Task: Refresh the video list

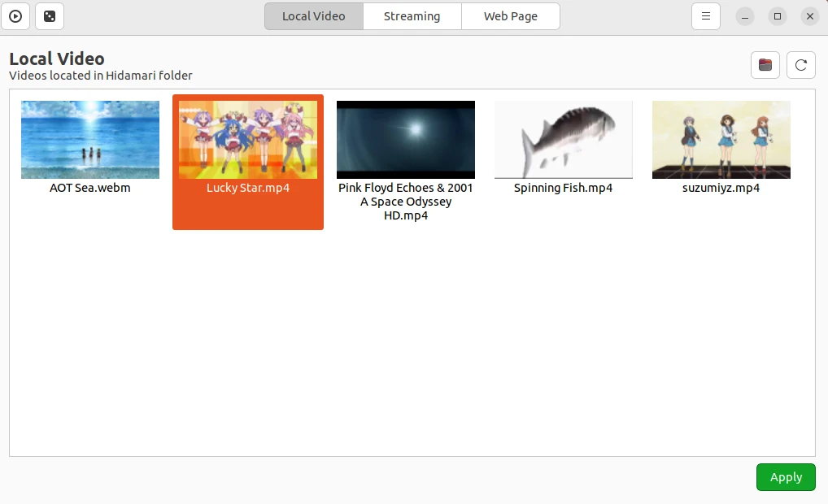Action: (x=800, y=65)
